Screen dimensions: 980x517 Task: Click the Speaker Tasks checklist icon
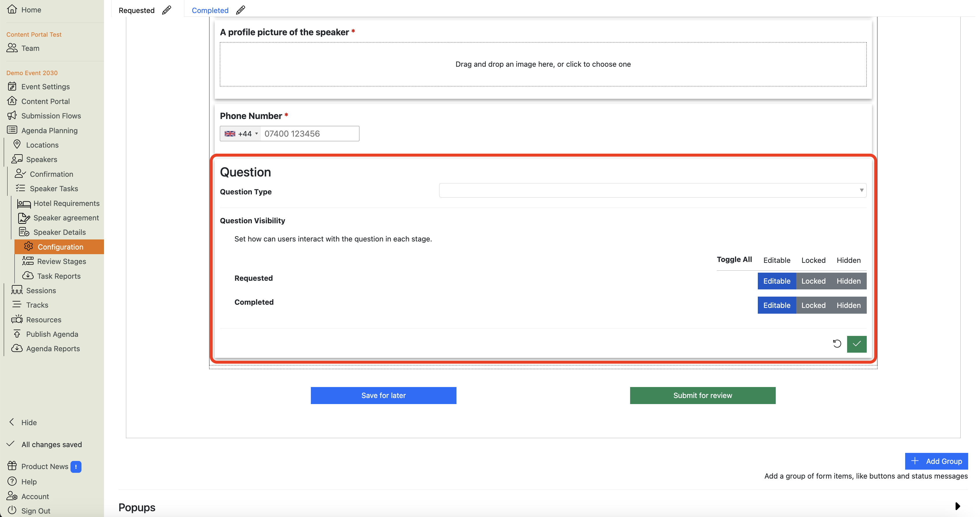(x=21, y=188)
